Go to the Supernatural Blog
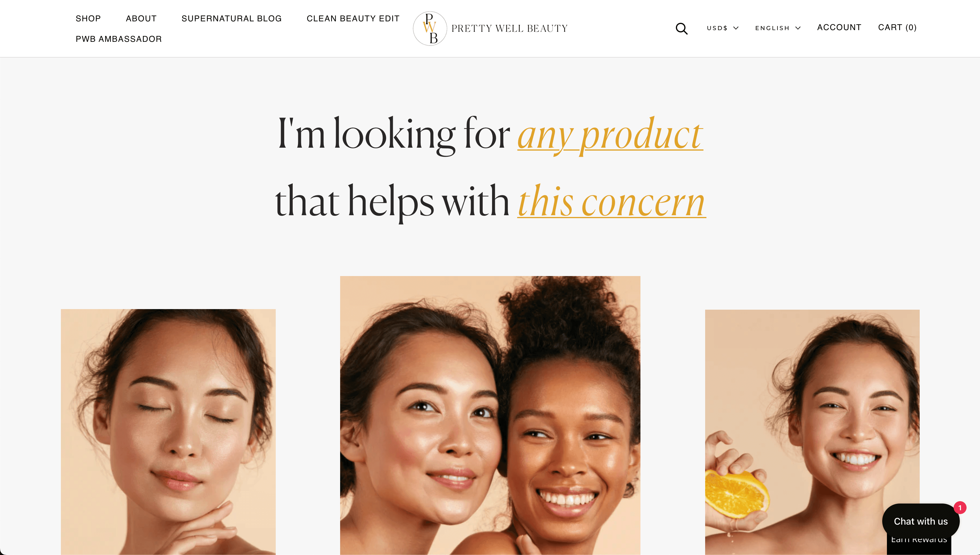 pos(232,19)
